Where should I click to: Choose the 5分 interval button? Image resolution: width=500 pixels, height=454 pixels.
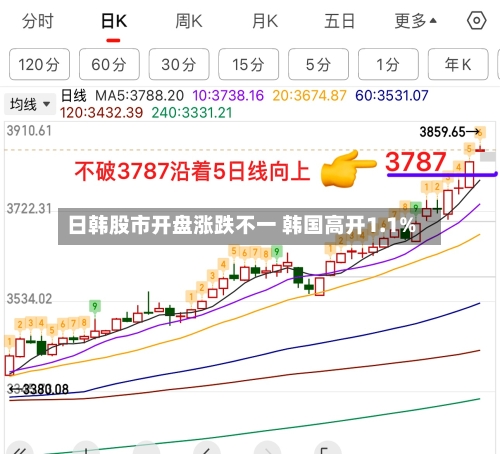[318, 64]
